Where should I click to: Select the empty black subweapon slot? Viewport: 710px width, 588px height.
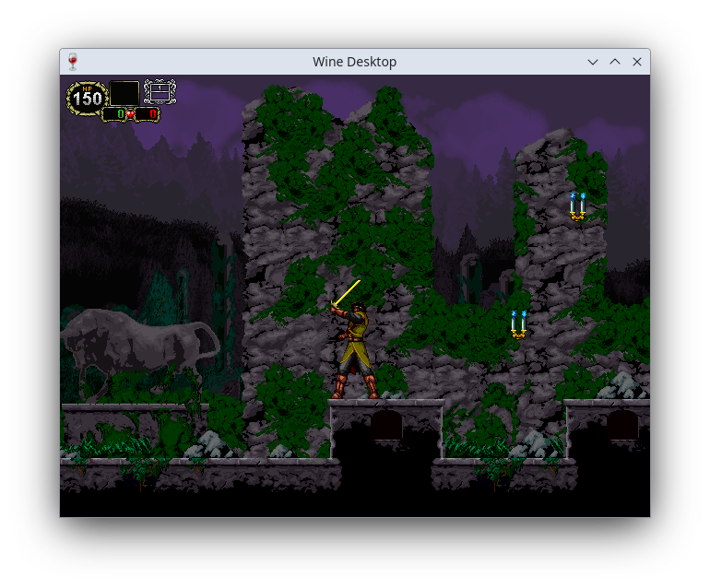pyautogui.click(x=124, y=93)
